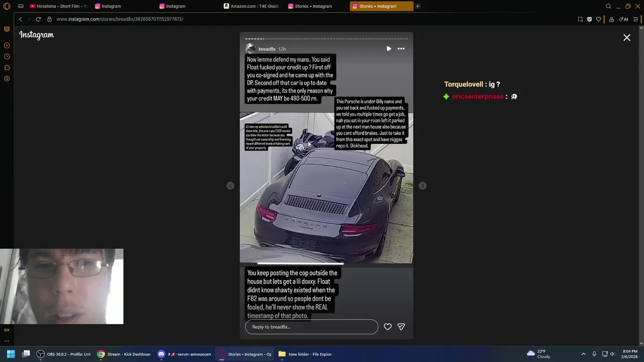Open the taskbar task view icon
644x362 pixels.
26,354
